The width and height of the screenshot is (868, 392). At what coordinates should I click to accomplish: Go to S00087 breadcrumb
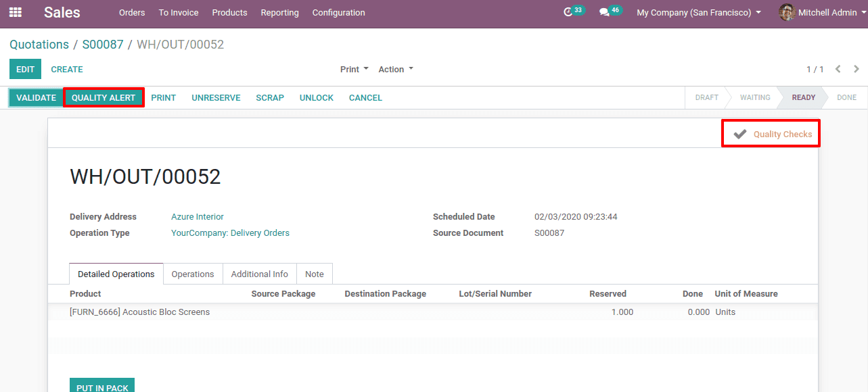point(103,45)
